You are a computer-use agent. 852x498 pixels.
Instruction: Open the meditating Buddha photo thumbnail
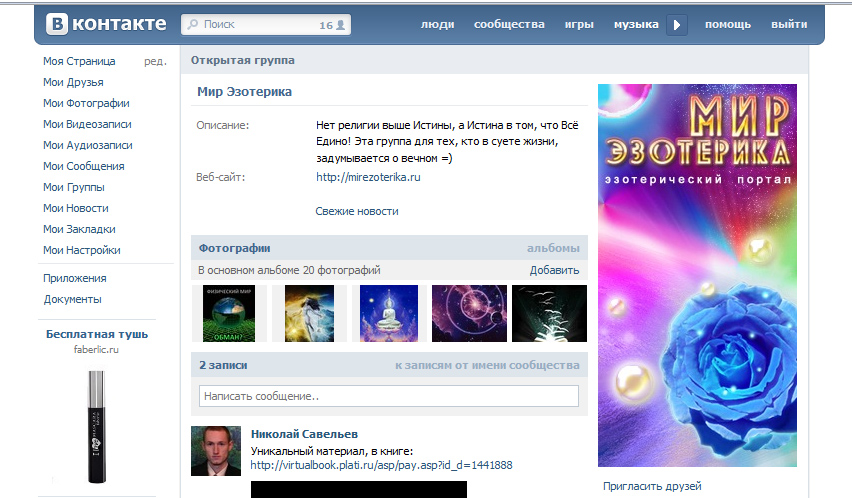coord(389,313)
